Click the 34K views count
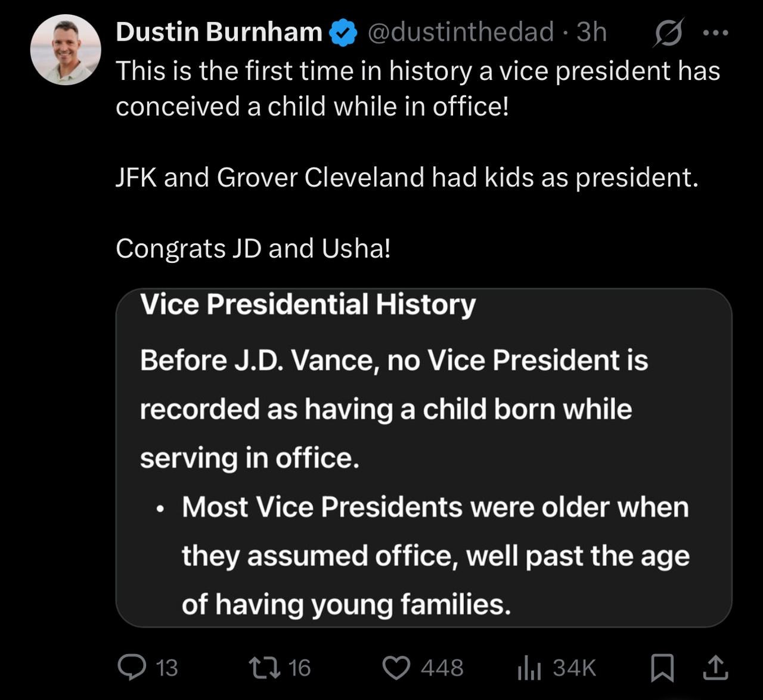The width and height of the screenshot is (763, 700). [x=574, y=668]
